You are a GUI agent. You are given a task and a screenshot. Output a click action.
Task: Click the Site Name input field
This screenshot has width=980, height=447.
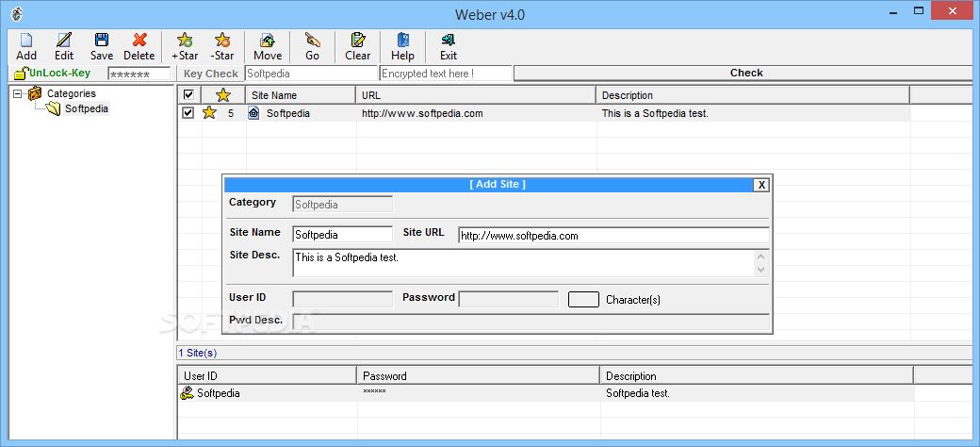click(x=342, y=235)
